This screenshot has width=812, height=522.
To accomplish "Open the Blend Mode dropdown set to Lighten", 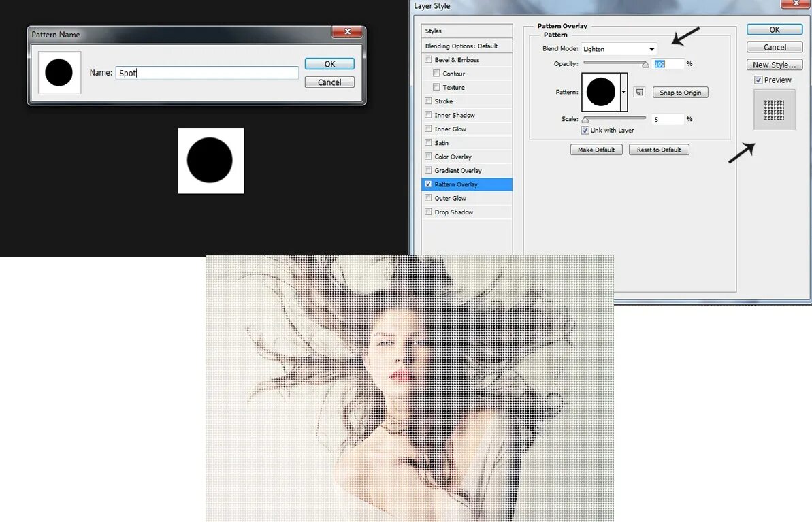I will pos(619,49).
